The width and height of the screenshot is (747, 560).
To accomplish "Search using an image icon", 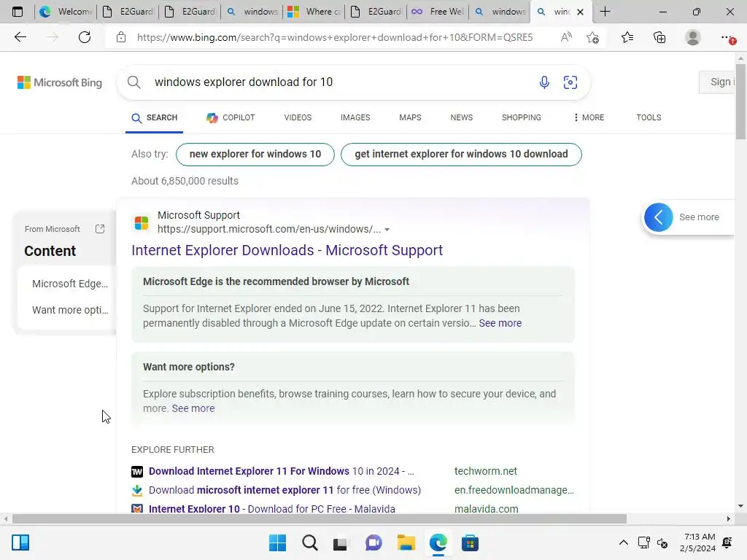I will point(570,82).
